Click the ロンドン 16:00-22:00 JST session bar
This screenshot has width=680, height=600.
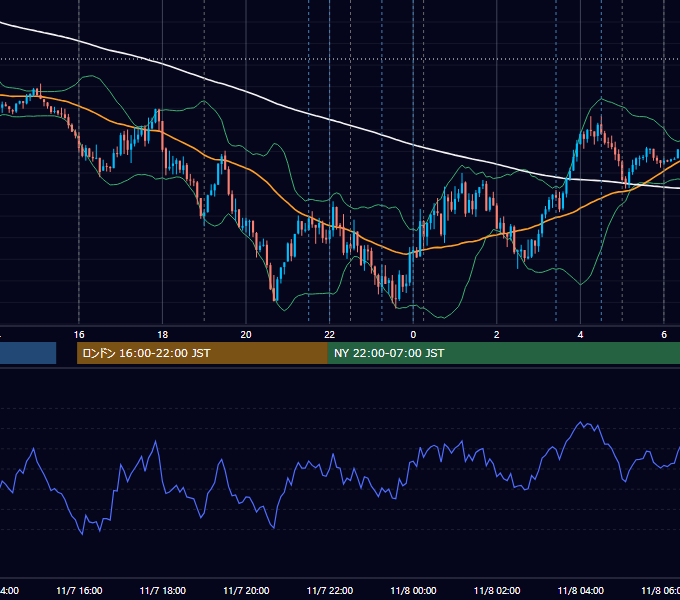click(x=202, y=353)
